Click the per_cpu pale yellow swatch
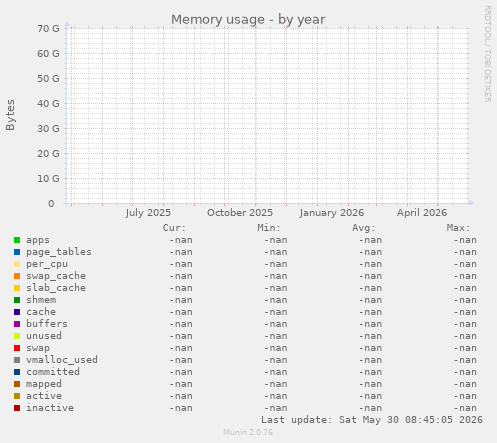 pyautogui.click(x=17, y=264)
